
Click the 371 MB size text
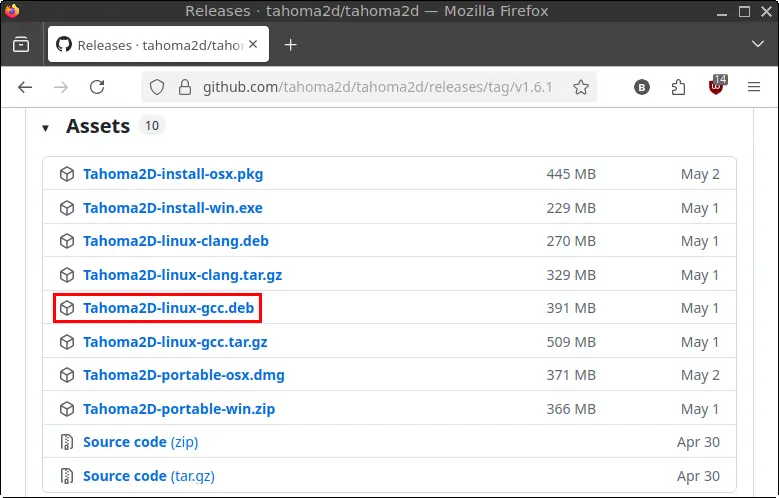(x=571, y=375)
